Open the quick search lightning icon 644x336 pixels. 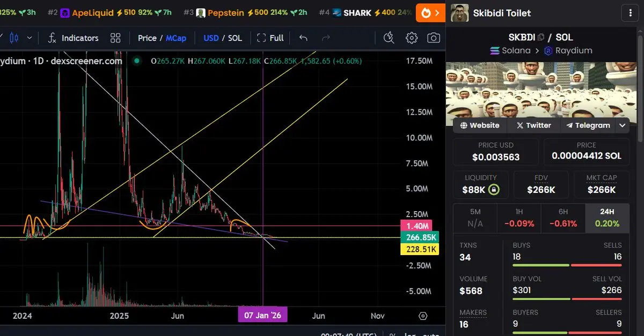[x=389, y=38]
